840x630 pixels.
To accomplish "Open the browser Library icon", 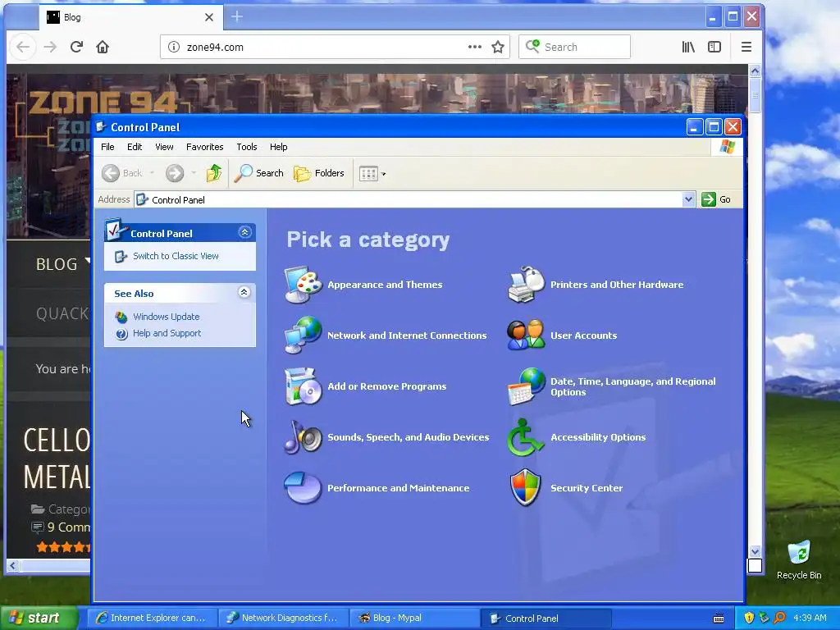I will 688,47.
